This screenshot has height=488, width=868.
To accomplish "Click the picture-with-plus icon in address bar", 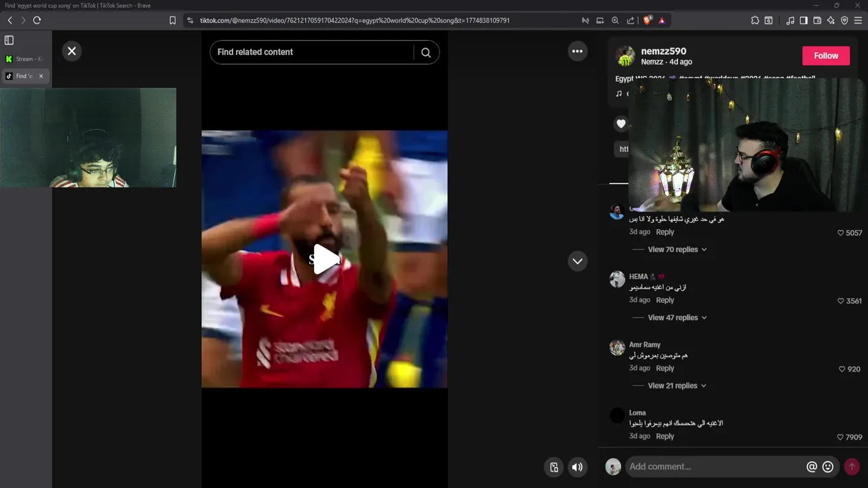I will (600, 20).
